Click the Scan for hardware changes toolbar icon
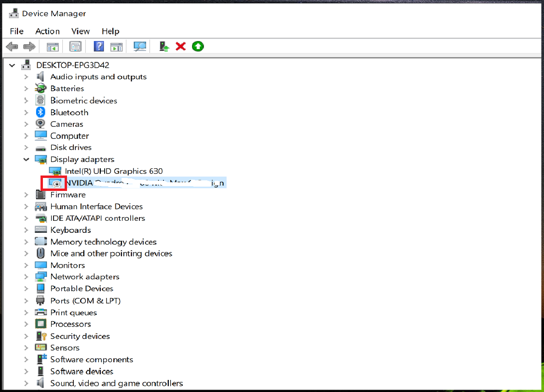The width and height of the screenshot is (544, 392). (x=140, y=46)
